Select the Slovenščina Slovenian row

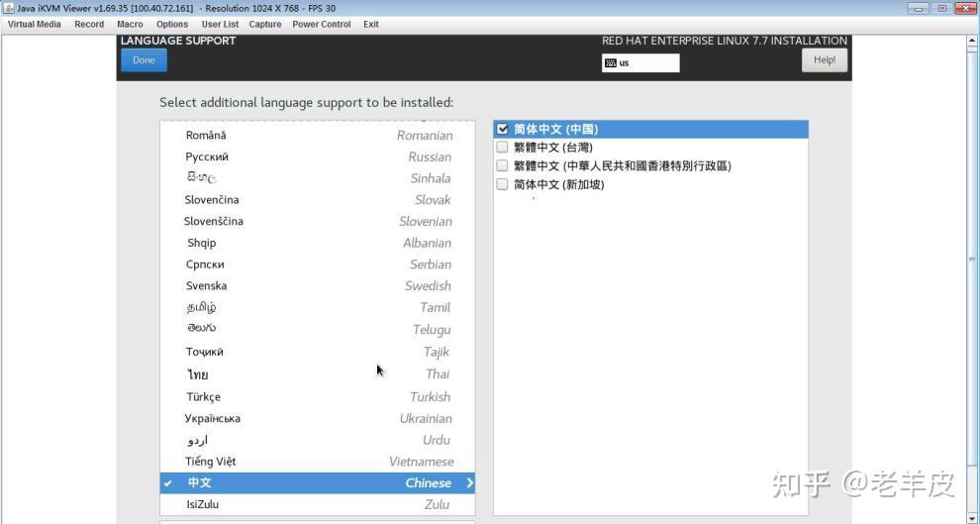coord(318,221)
